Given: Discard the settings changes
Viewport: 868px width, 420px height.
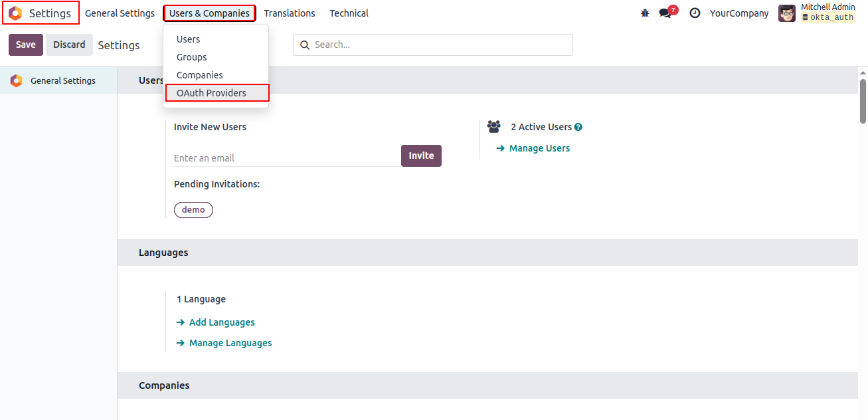Looking at the screenshot, I should [x=69, y=45].
